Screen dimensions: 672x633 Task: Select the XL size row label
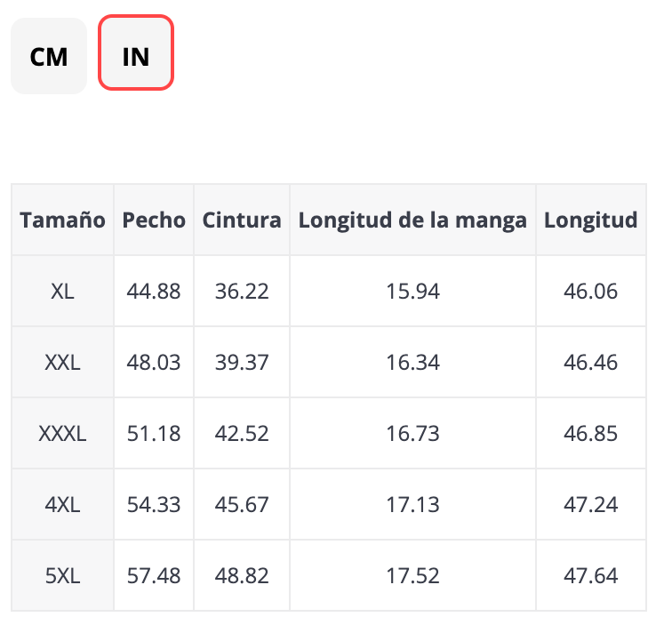(x=62, y=291)
